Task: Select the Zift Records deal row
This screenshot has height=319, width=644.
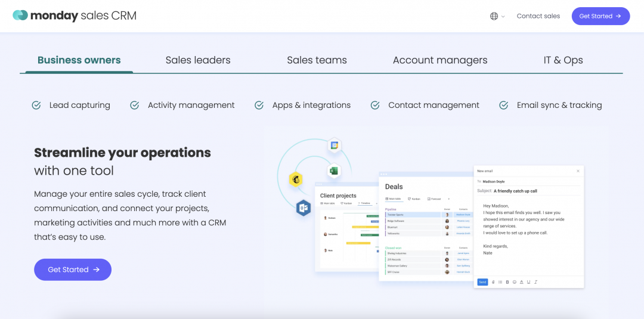Action: click(429, 259)
